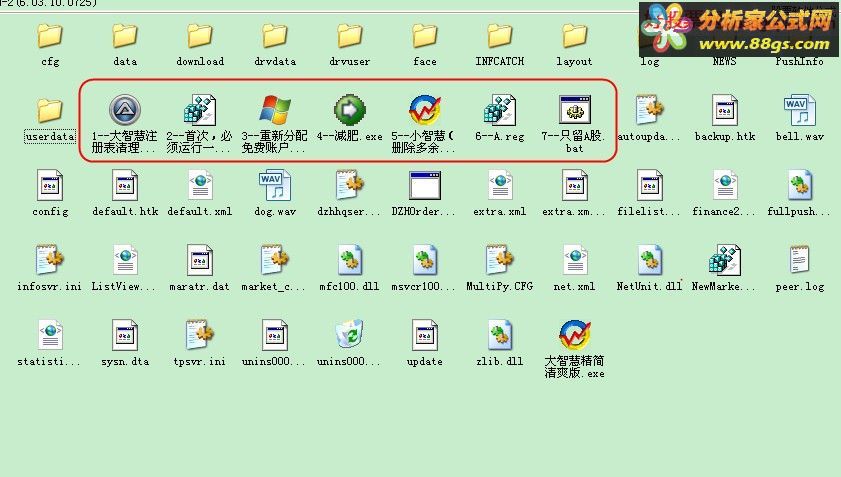The width and height of the screenshot is (841, 477).
Task: Select the NewMarke... registry file
Action: click(725, 260)
